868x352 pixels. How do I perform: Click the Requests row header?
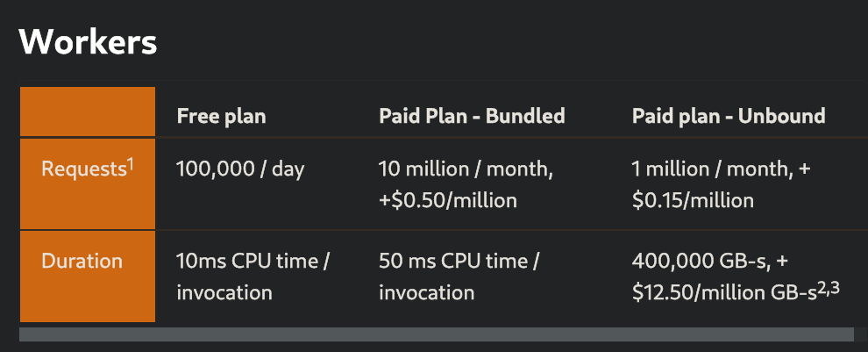pyautogui.click(x=82, y=169)
